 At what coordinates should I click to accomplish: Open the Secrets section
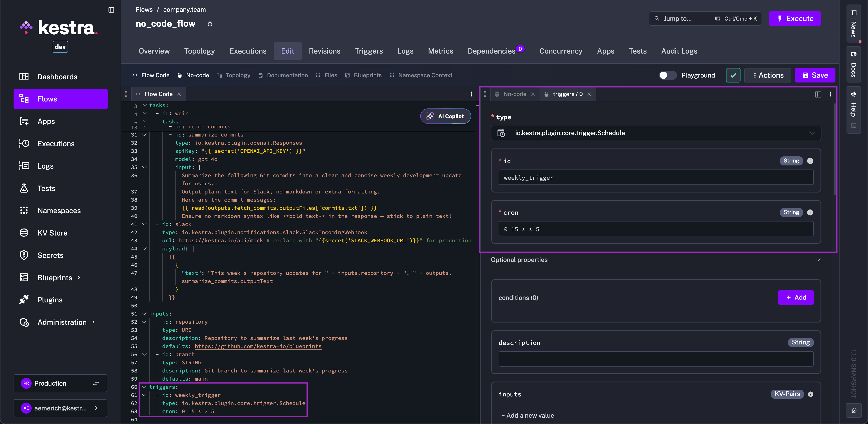pos(51,255)
